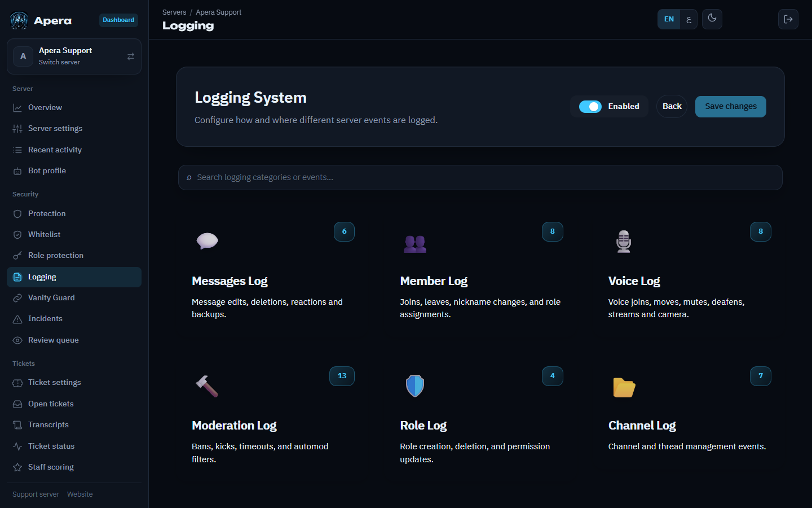The image size is (812, 508).
Task: Click the Ticket status pulse icon
Action: tap(17, 446)
